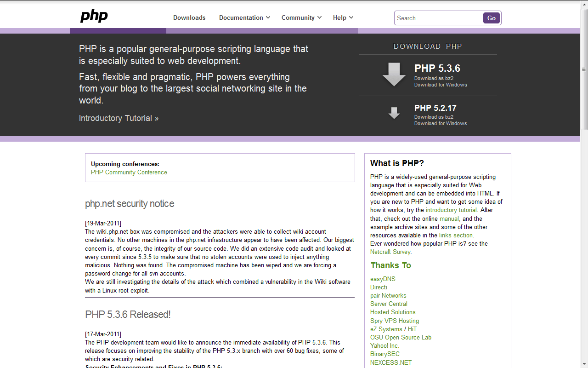Download PHP 5.3.6 for Windows

(441, 85)
